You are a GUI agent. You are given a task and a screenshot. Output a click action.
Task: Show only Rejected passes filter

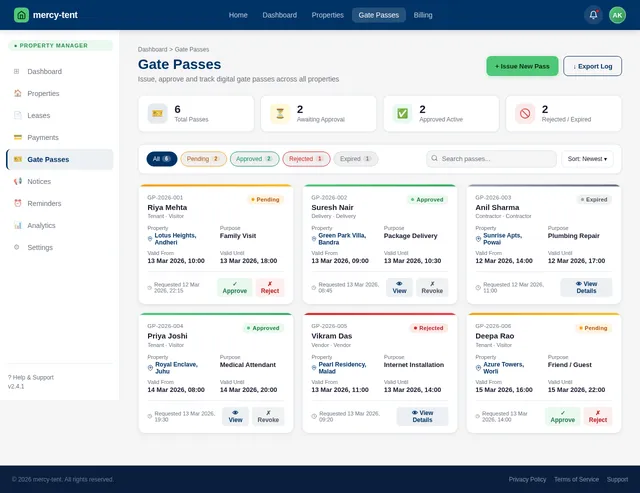tap(306, 159)
